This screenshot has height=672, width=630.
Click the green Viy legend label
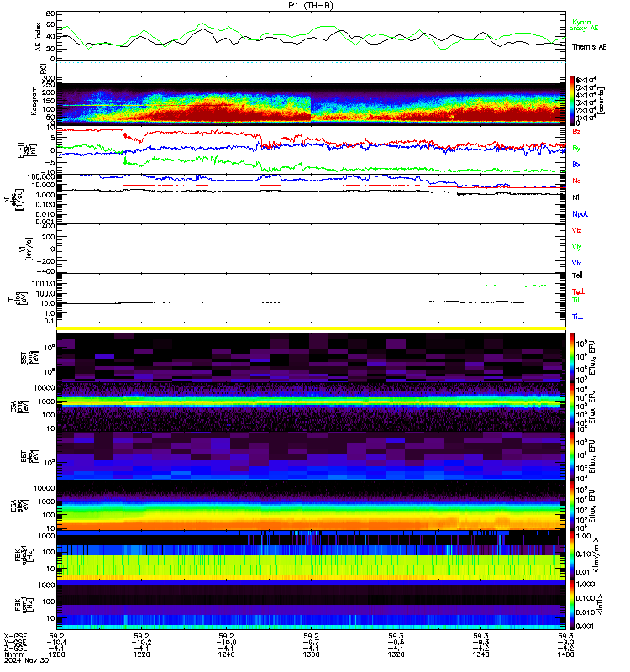tap(576, 247)
